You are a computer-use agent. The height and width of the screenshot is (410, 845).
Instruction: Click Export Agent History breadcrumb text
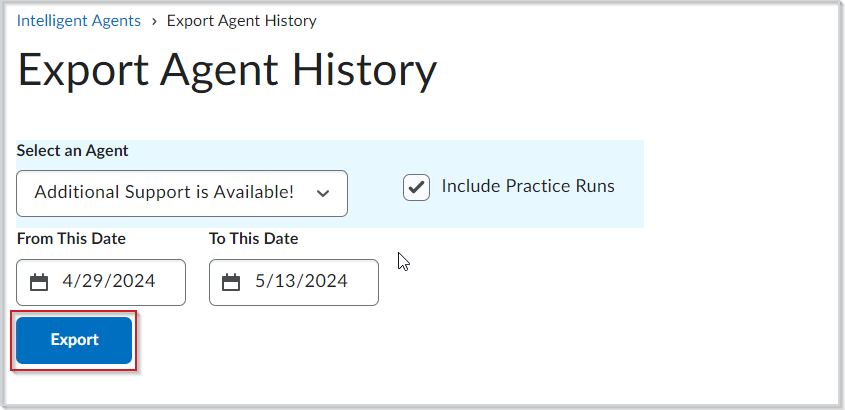[241, 21]
